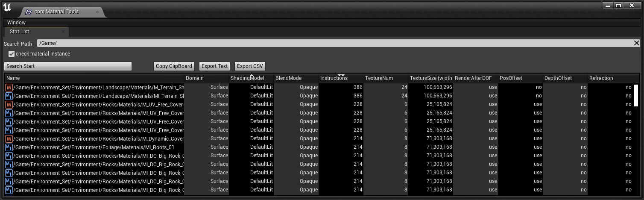Click the Material Tools tab icon
The height and width of the screenshot is (200, 644).
29,12
